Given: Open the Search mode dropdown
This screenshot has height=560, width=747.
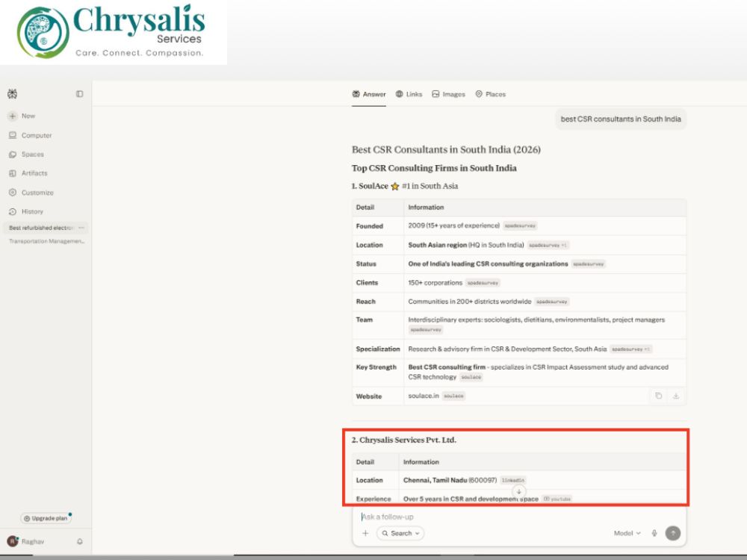Looking at the screenshot, I should click(x=400, y=533).
